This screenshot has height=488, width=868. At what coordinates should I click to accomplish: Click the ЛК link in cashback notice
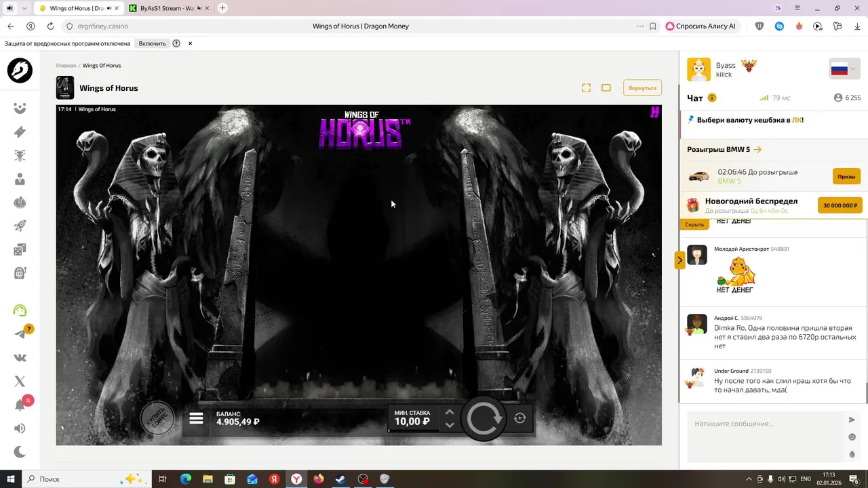click(797, 120)
